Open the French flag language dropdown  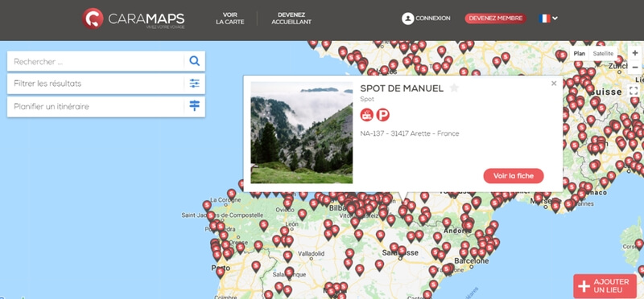(548, 18)
